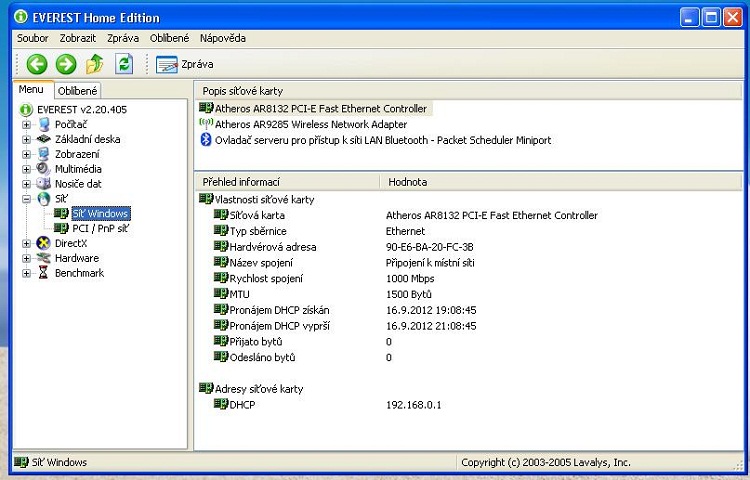Click the green forward arrow toolbar icon

coord(66,64)
